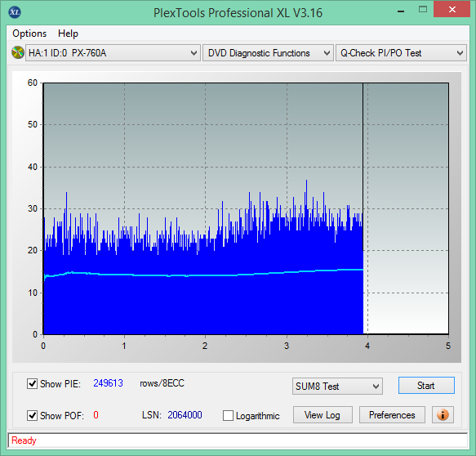Click the PlexTools XL logo icon
The image size is (476, 456).
pyautogui.click(x=15, y=12)
